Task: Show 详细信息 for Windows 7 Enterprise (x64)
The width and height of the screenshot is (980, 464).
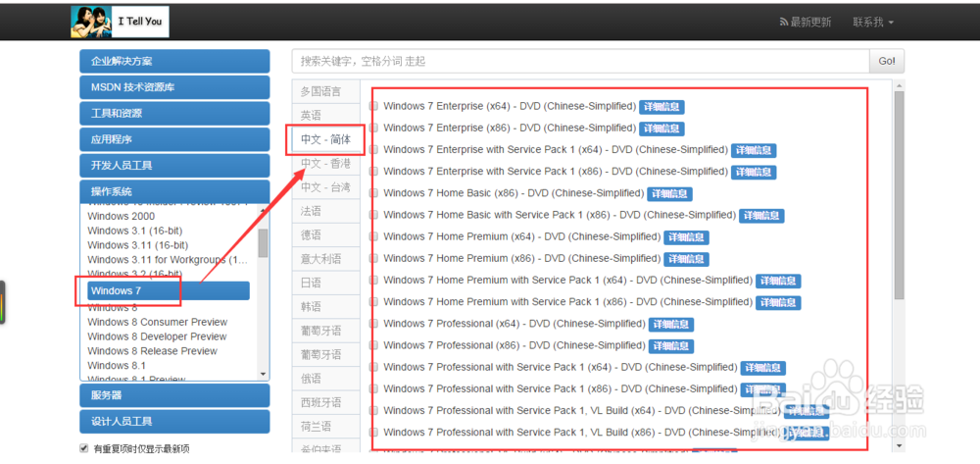Action: click(x=661, y=107)
